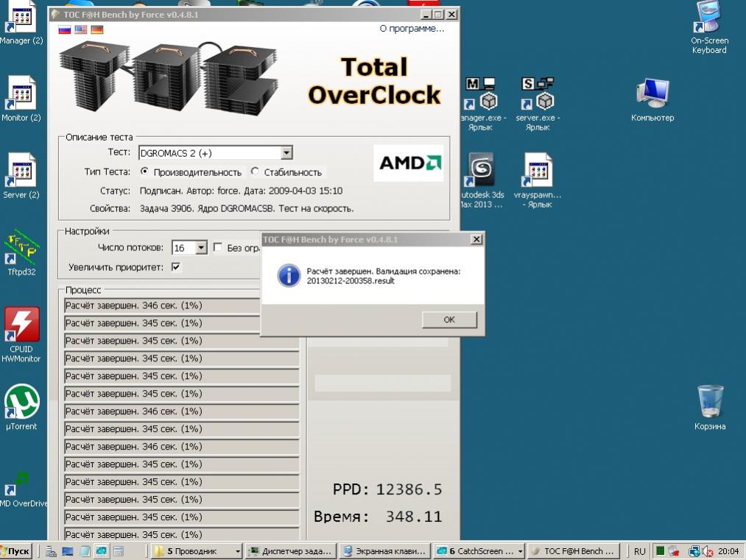Expand the Тест dropdown showing DGROMACS 2 (+)
The image size is (746, 560).
pyautogui.click(x=286, y=152)
